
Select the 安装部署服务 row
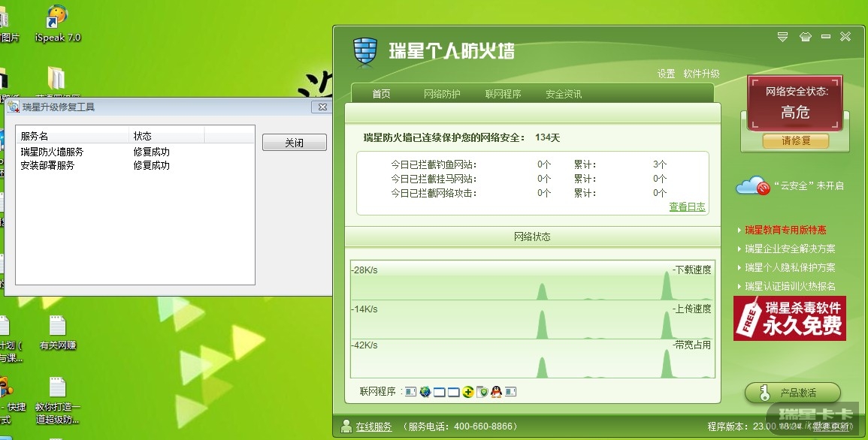(x=135, y=165)
